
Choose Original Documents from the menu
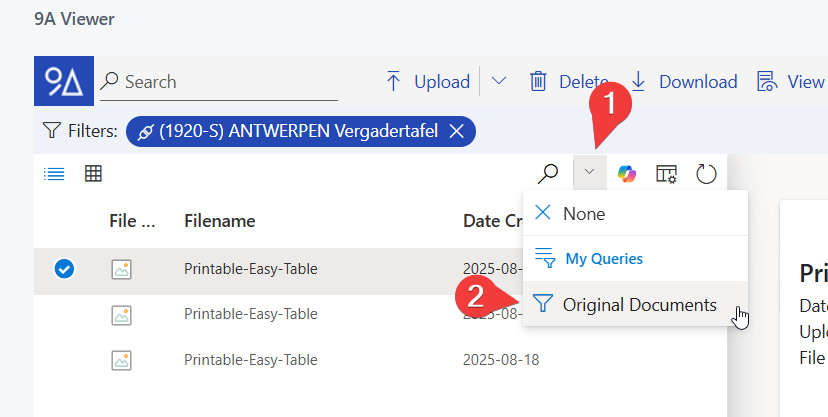tap(639, 305)
